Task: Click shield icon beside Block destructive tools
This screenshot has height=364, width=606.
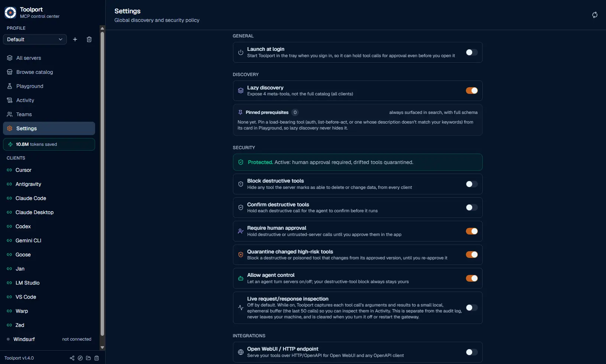Action: pyautogui.click(x=241, y=184)
